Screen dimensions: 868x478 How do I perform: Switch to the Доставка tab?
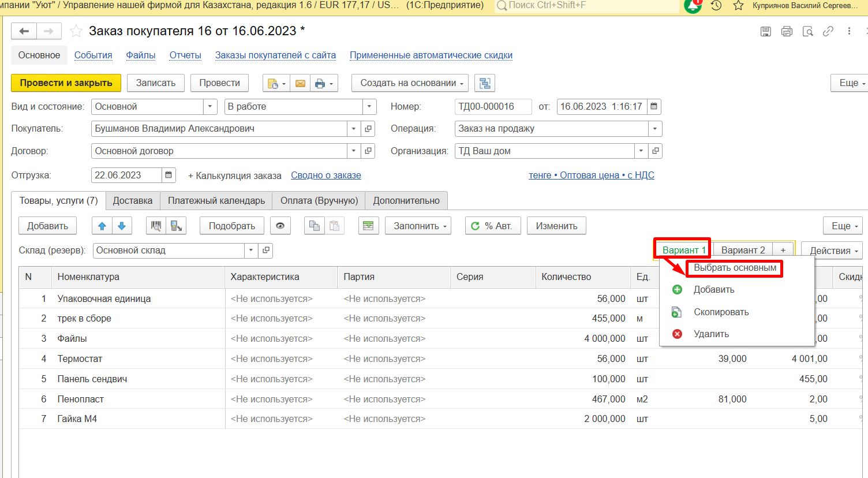tap(133, 201)
